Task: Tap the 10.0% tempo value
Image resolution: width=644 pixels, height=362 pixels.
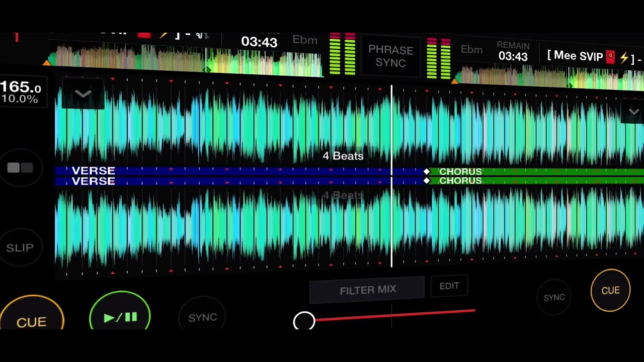Action: (19, 99)
